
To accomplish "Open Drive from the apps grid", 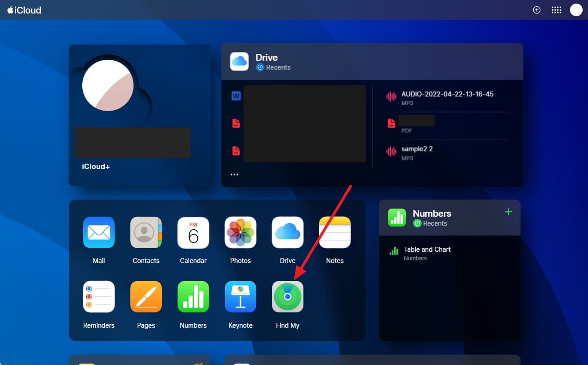I will pyautogui.click(x=288, y=233).
